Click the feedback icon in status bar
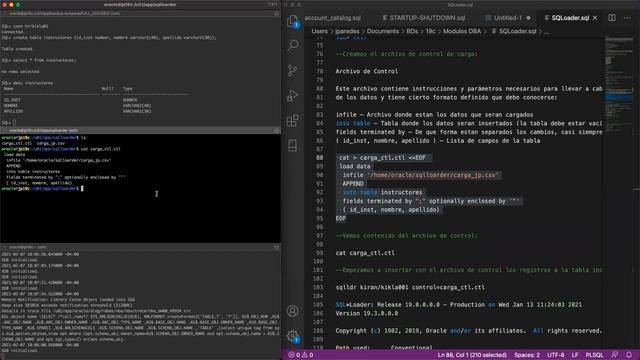The height and width of the screenshot is (360, 640). coord(615,355)
